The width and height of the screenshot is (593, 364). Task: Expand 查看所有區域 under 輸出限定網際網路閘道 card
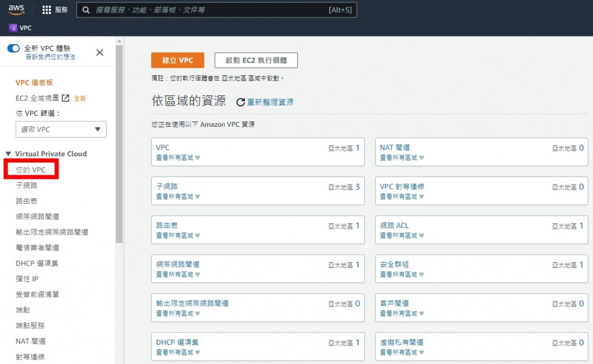pos(178,313)
